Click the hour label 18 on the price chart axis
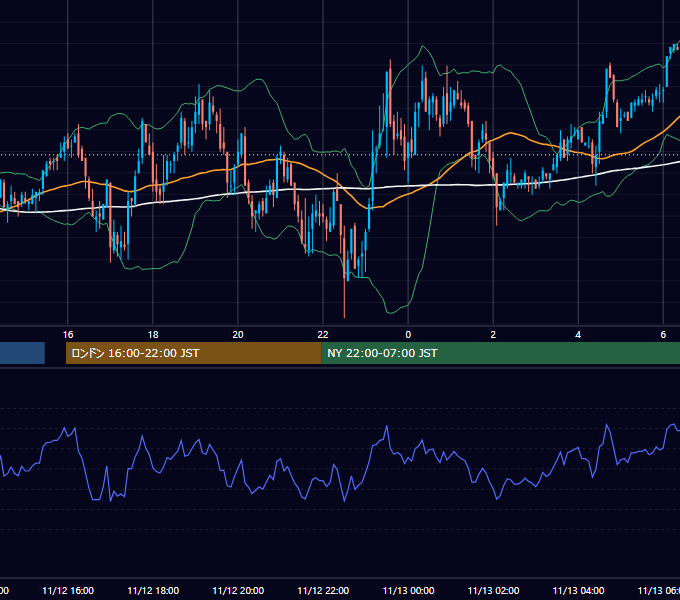 point(153,335)
